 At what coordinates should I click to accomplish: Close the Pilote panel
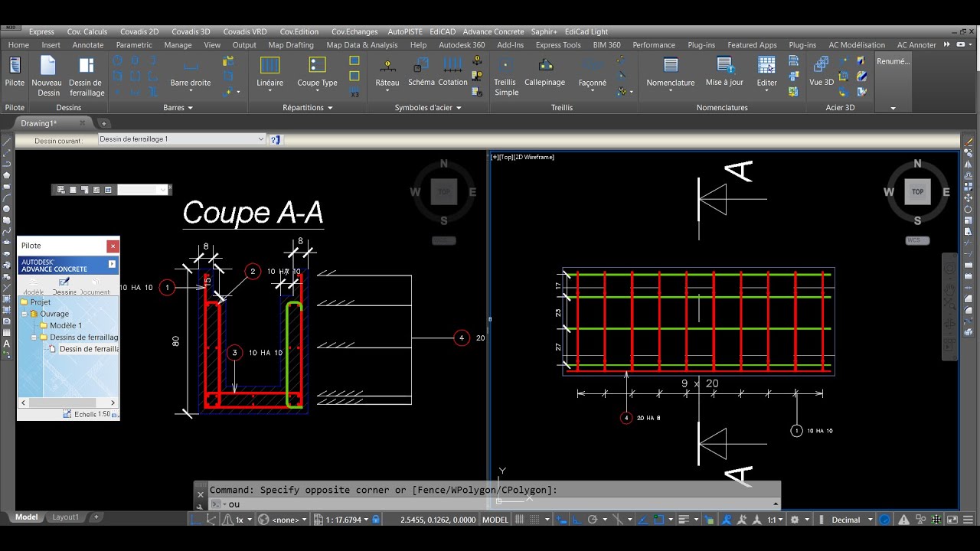113,246
